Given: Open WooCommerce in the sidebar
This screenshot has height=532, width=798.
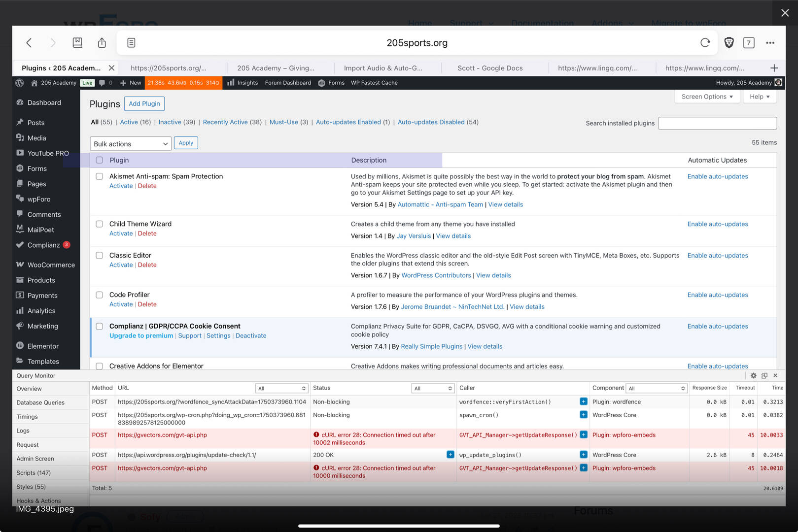Looking at the screenshot, I should pyautogui.click(x=51, y=265).
